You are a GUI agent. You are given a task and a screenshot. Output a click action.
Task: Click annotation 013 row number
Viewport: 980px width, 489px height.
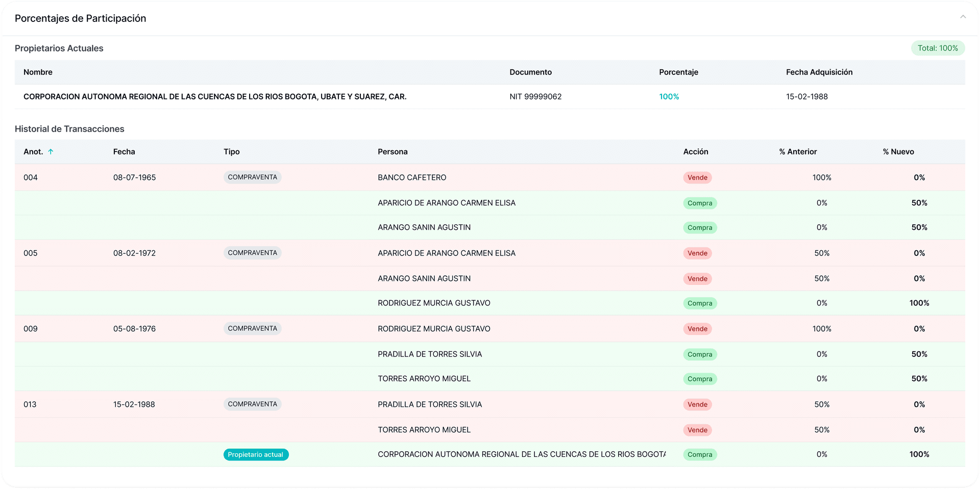30,404
